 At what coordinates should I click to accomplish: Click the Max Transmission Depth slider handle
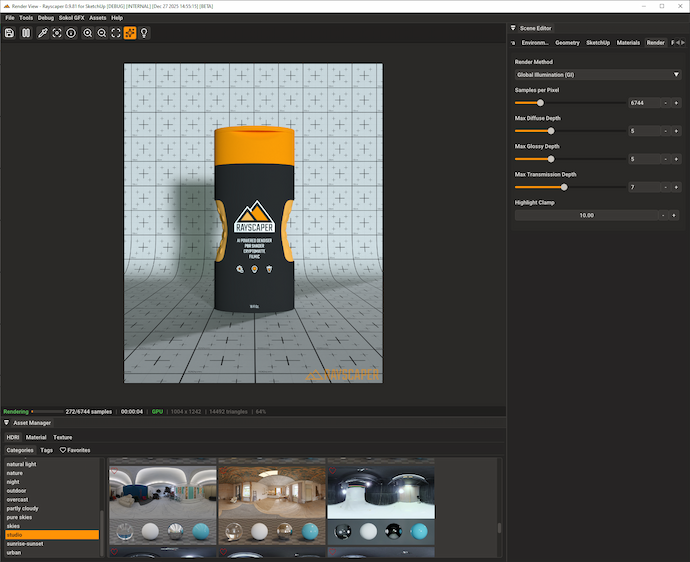(x=564, y=187)
